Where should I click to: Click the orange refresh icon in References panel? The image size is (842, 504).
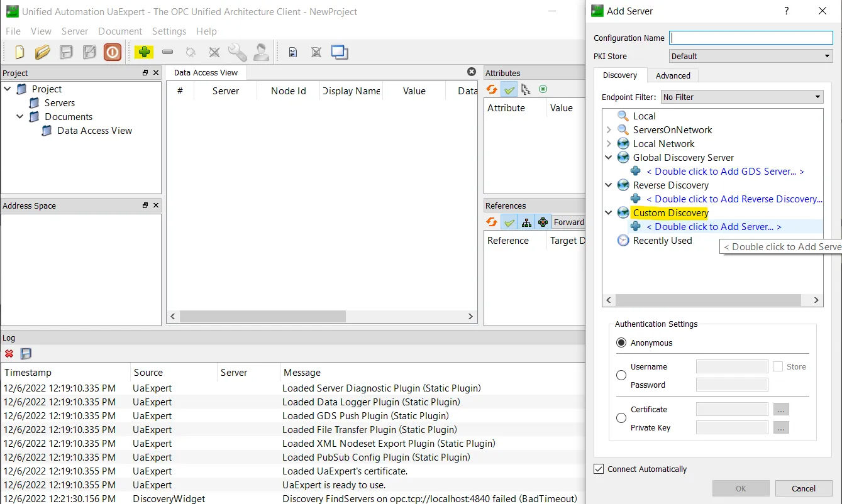pos(492,222)
